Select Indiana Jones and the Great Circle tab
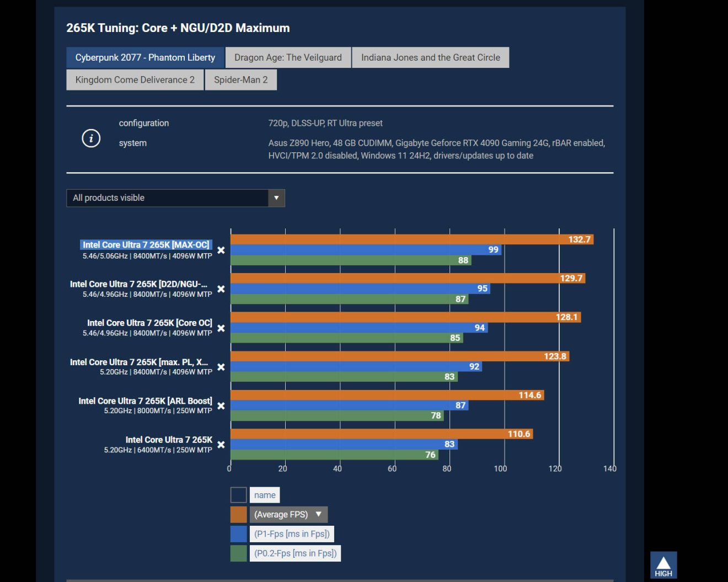This screenshot has width=728, height=582. tap(430, 57)
